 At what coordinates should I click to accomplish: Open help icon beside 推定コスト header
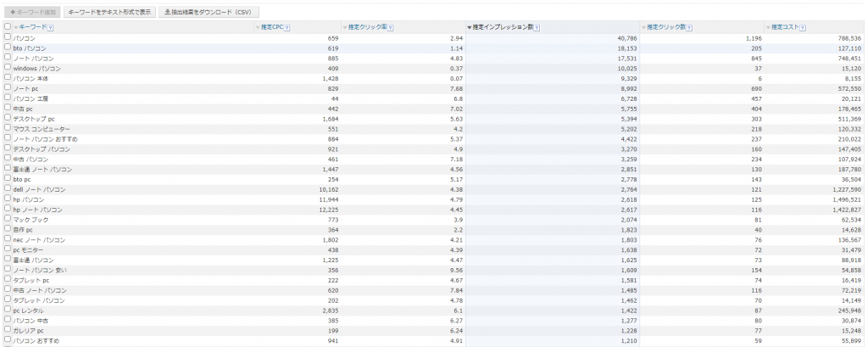[803, 28]
